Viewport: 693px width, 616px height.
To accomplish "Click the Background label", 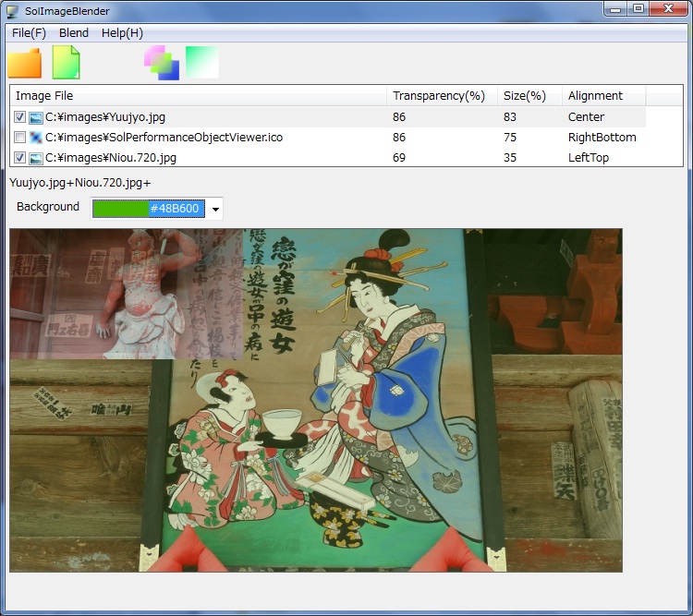I will point(48,207).
